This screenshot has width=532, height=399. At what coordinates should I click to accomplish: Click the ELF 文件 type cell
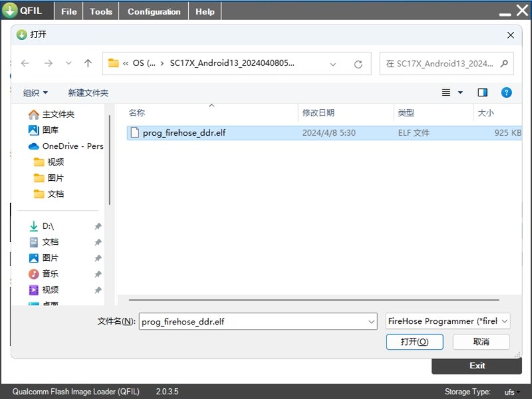(x=414, y=132)
